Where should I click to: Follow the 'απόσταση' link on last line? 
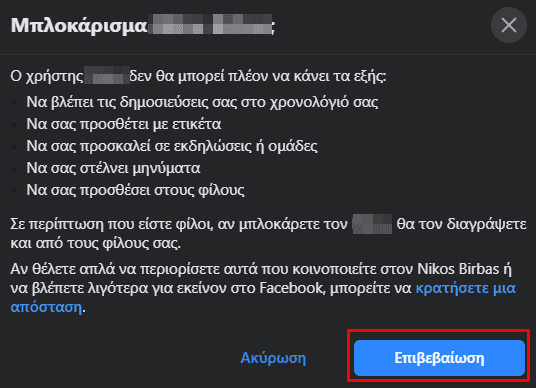coord(46,307)
